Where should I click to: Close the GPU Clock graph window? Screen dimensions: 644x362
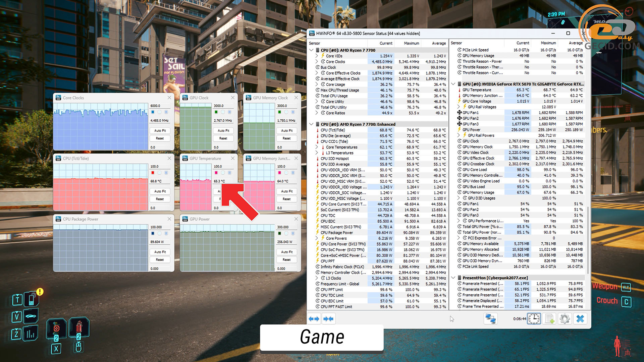click(232, 98)
